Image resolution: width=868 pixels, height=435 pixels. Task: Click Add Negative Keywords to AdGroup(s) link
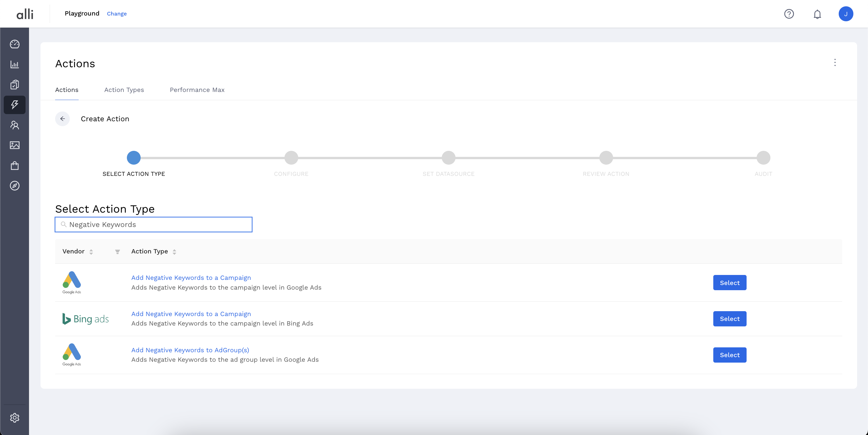click(190, 350)
